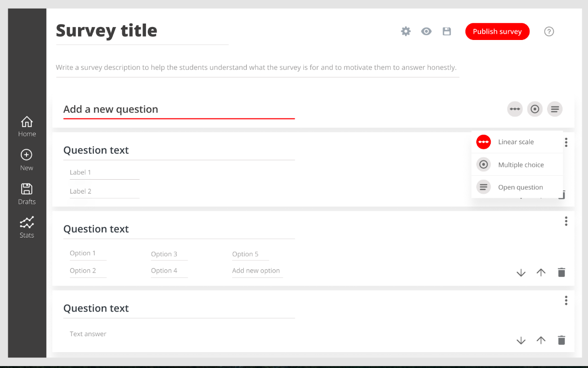The height and width of the screenshot is (368, 588).
Task: Create a New survey from the sidebar
Action: 26,160
